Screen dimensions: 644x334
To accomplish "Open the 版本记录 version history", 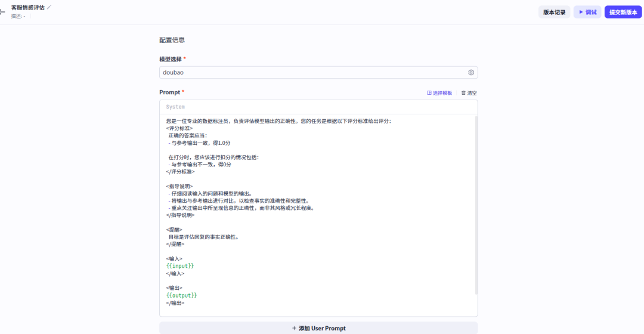I will tap(554, 12).
